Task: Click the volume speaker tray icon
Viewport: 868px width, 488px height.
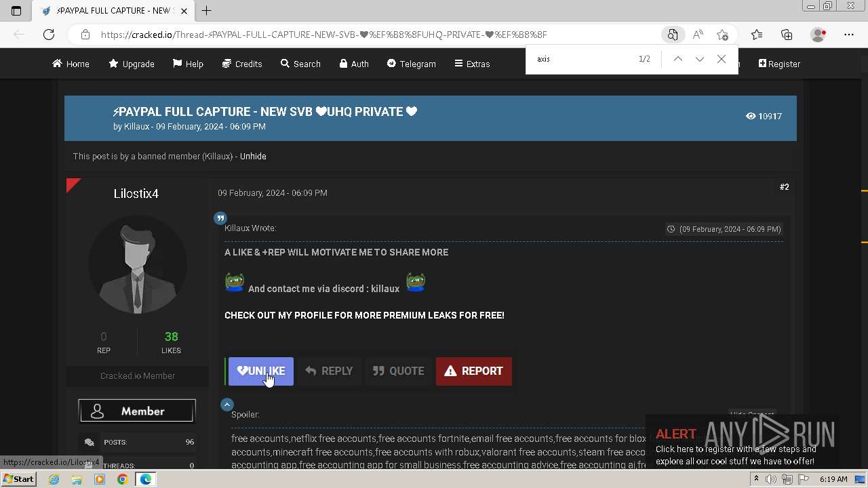Action: (x=770, y=479)
